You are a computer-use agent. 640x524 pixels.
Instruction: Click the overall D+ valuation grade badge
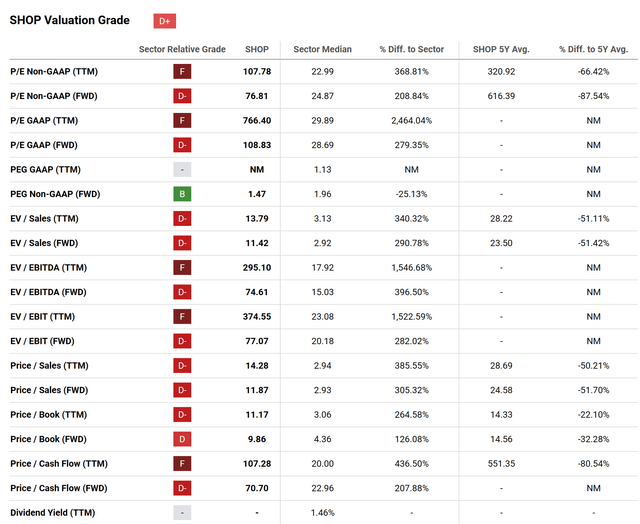coord(165,21)
